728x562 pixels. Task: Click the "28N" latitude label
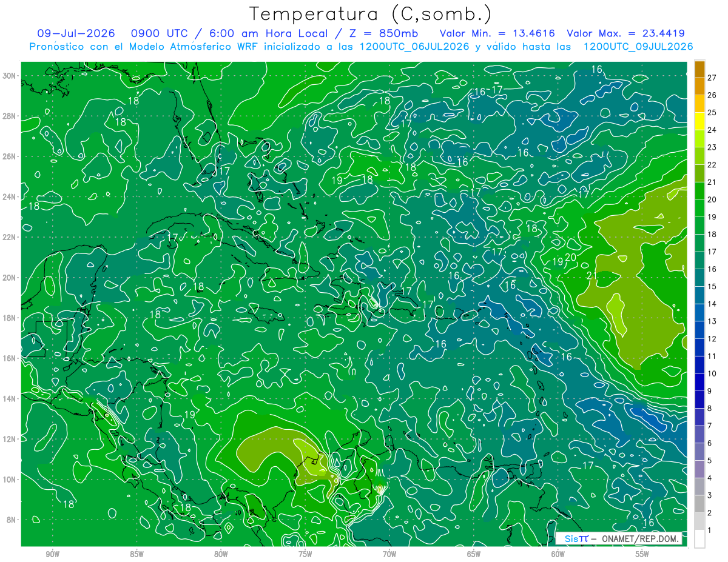click(x=10, y=116)
